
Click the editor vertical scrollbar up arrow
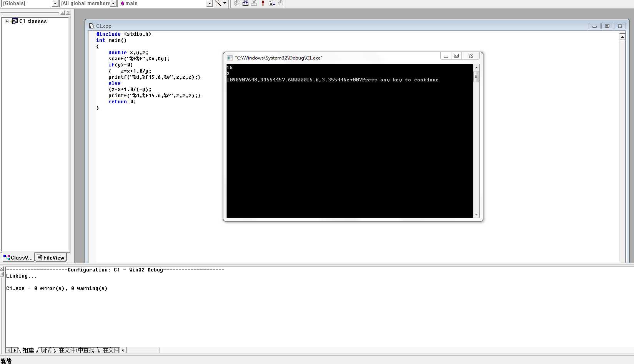(622, 37)
